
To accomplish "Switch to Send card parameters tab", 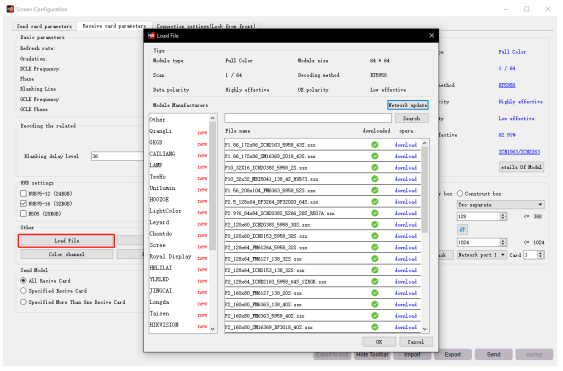I will tap(45, 26).
